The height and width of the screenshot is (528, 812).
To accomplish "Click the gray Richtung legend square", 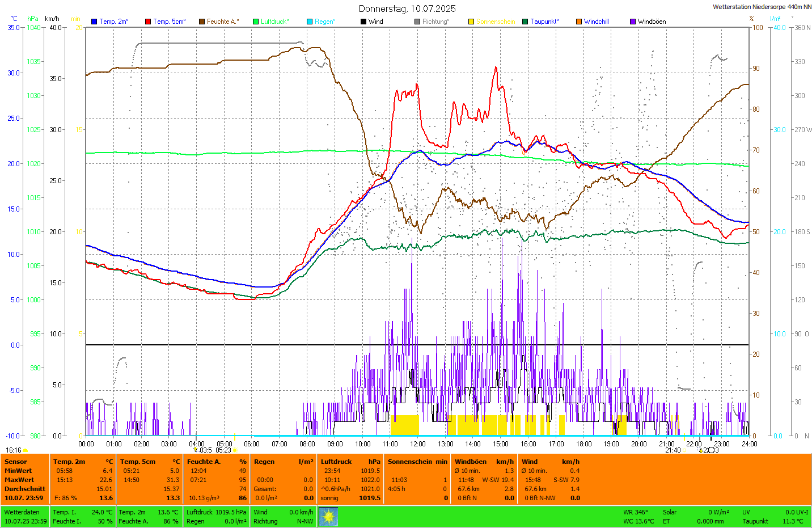I will coord(417,22).
